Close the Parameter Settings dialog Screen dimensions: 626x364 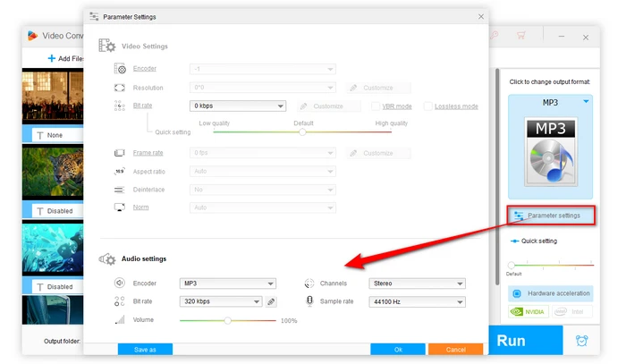pyautogui.click(x=481, y=16)
